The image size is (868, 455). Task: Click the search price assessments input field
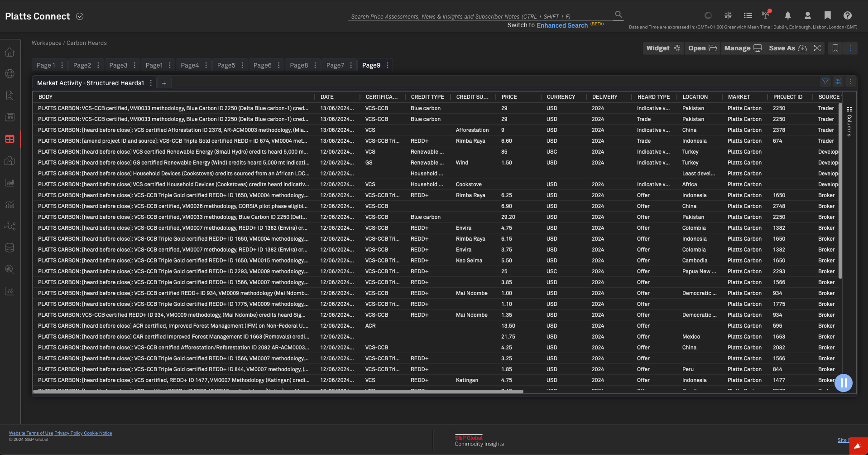(x=480, y=16)
